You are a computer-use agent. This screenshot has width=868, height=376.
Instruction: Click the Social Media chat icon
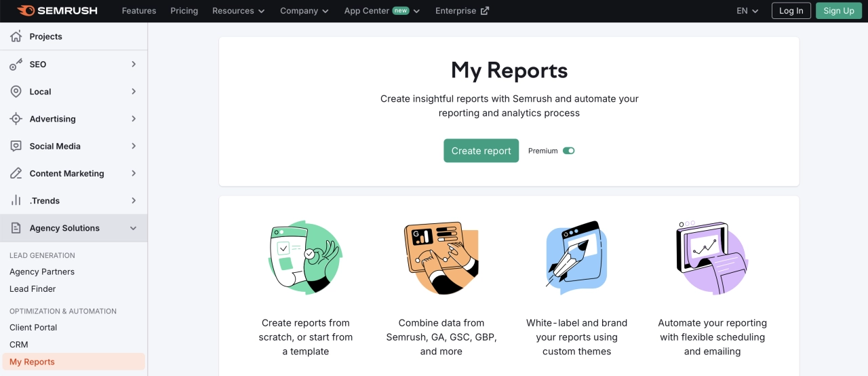(16, 146)
